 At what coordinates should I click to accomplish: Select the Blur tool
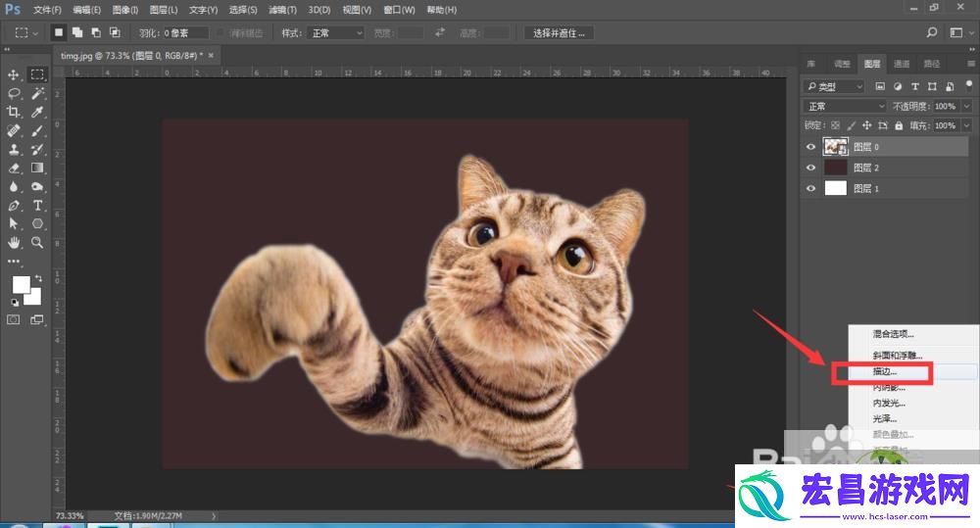tap(13, 187)
